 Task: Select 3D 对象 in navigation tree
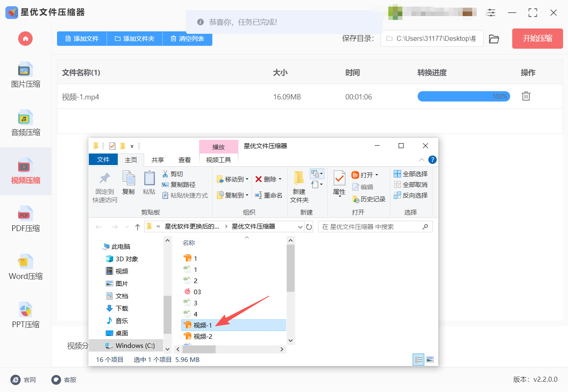pyautogui.click(x=122, y=259)
